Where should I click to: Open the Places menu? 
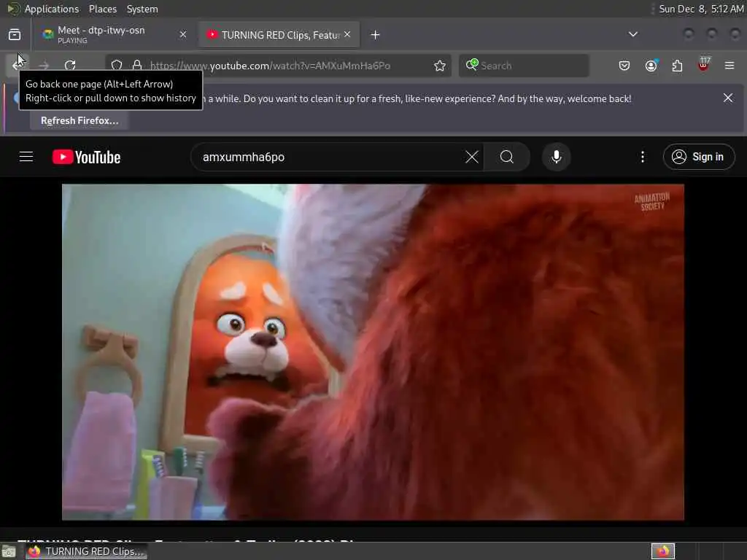point(103,9)
